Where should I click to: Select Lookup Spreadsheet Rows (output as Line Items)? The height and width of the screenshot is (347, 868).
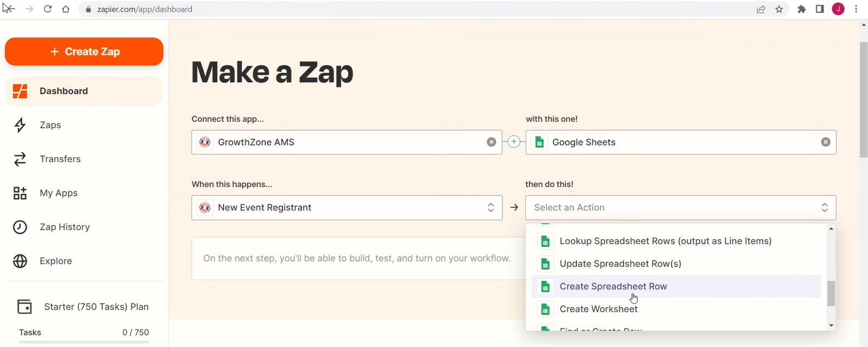coord(665,241)
